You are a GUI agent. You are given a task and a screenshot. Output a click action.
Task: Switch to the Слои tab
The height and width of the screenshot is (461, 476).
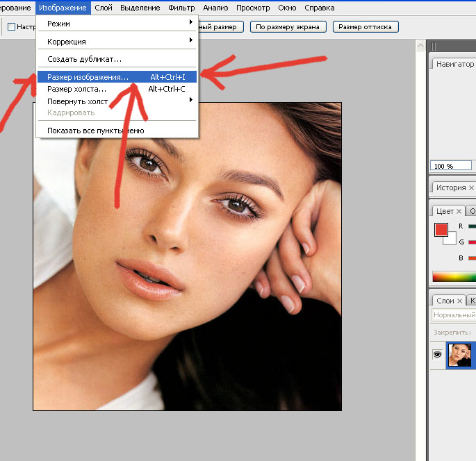(445, 301)
